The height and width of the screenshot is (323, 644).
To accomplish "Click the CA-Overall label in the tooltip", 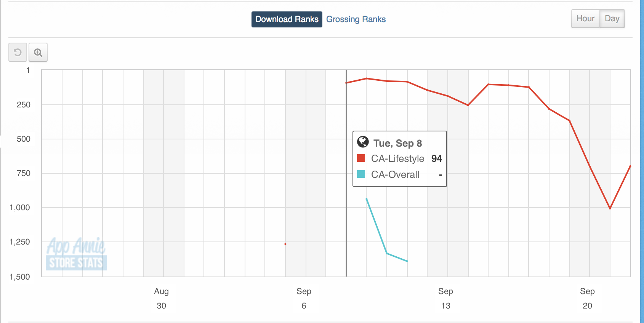I will click(395, 174).
